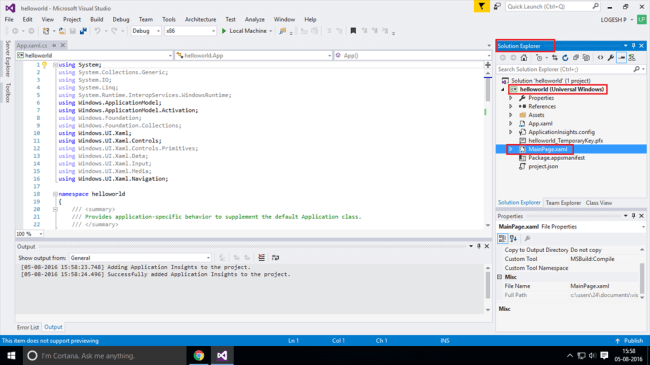Image resolution: width=650 pixels, height=365 pixels.
Task: Open the Analyze menu
Action: tap(255, 19)
